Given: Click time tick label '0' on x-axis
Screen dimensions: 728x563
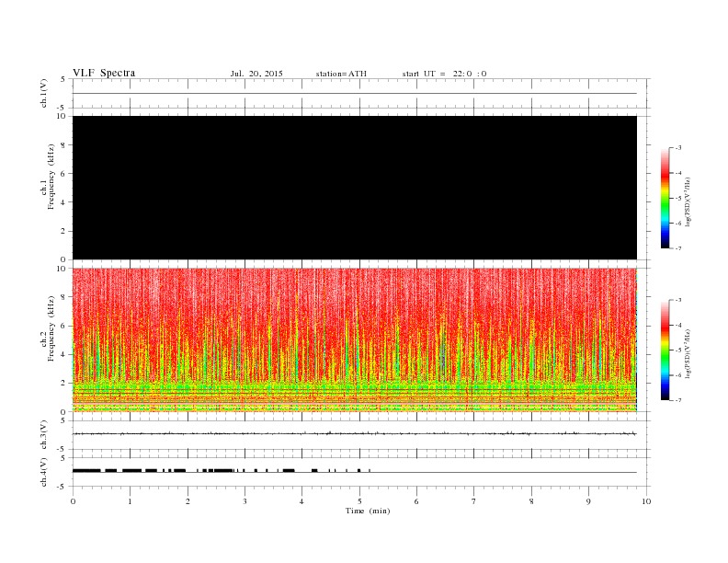Looking at the screenshot, I should click(x=73, y=501).
